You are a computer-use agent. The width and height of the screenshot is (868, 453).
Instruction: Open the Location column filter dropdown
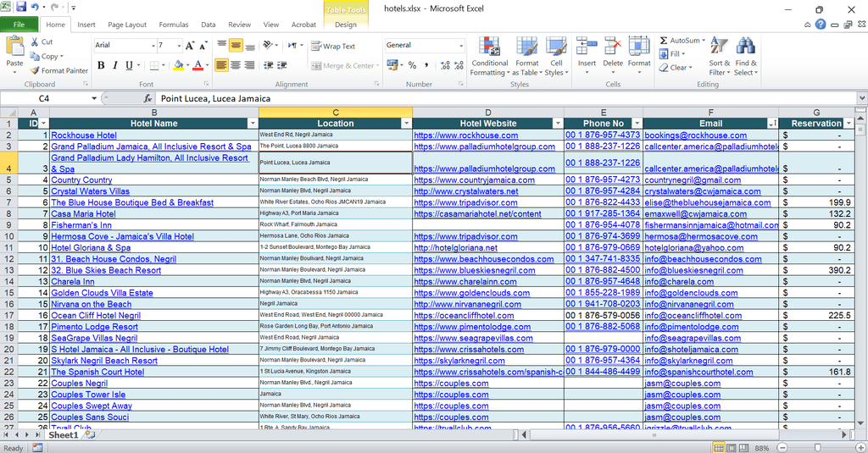click(x=406, y=124)
